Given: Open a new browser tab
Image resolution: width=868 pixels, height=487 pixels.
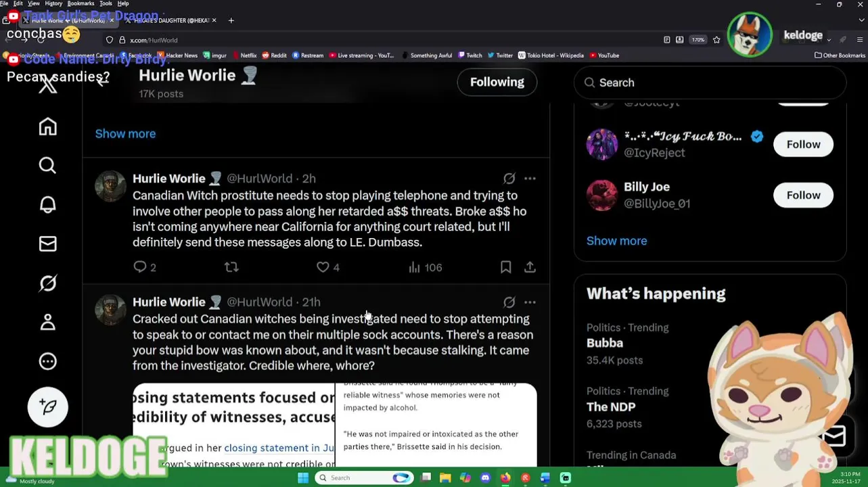Looking at the screenshot, I should coord(231,20).
